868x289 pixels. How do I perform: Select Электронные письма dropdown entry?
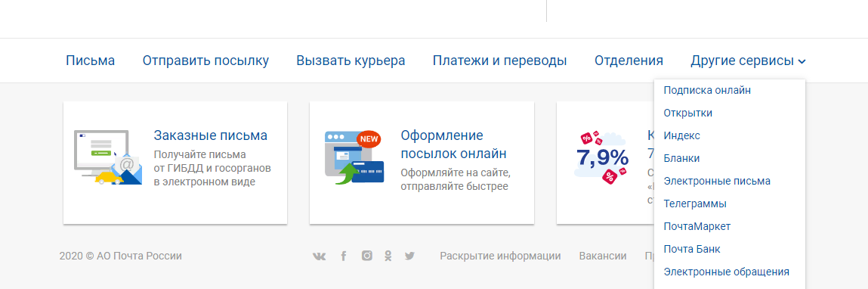pyautogui.click(x=717, y=181)
